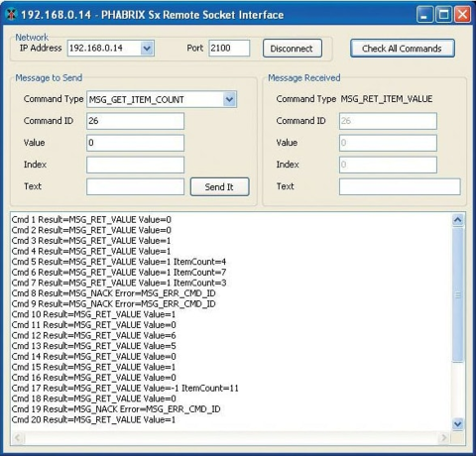Click the PHABRIX app icon in title bar
The height and width of the screenshot is (456, 476).
tap(12, 15)
